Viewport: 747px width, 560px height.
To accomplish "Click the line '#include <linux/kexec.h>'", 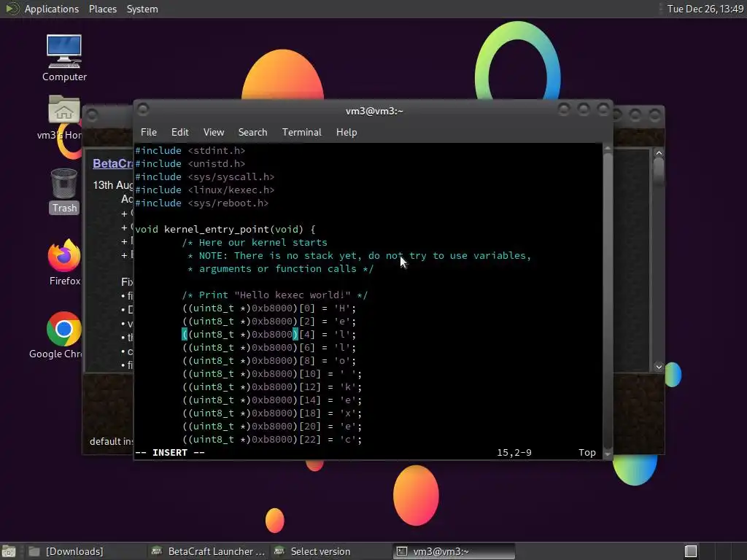I will (x=205, y=190).
